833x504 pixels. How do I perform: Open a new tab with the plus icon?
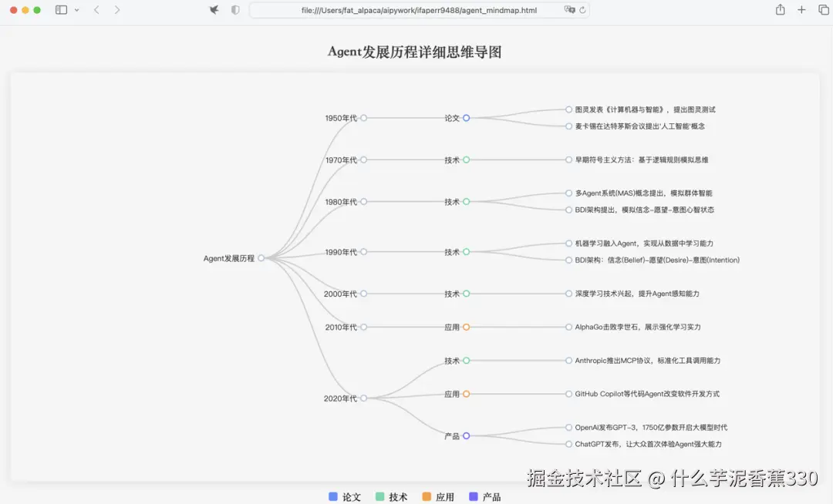pos(801,11)
